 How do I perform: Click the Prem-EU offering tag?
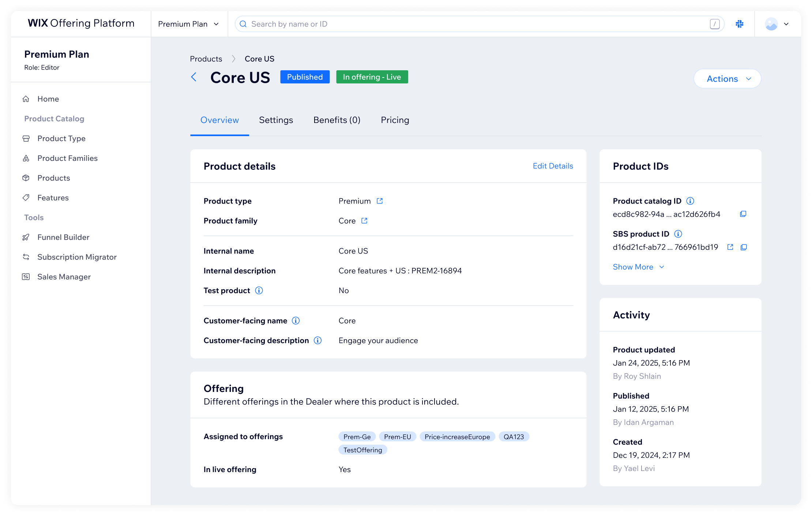tap(398, 437)
